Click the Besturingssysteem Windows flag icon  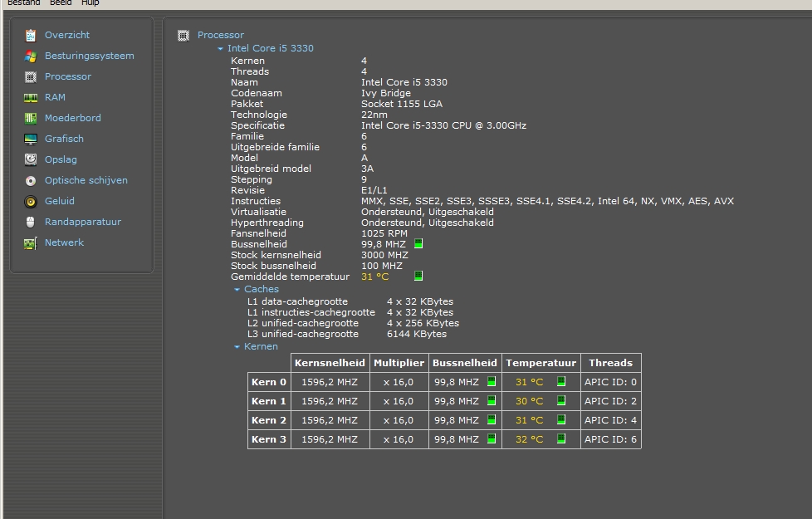31,56
